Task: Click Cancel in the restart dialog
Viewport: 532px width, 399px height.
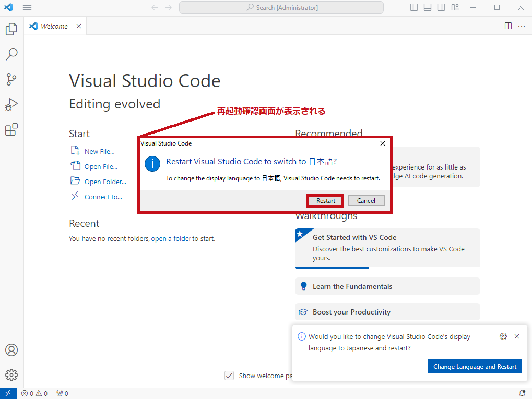Action: click(x=366, y=201)
